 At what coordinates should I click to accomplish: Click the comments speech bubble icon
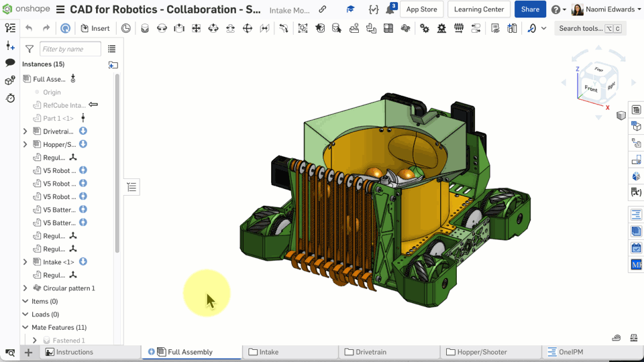pyautogui.click(x=10, y=62)
